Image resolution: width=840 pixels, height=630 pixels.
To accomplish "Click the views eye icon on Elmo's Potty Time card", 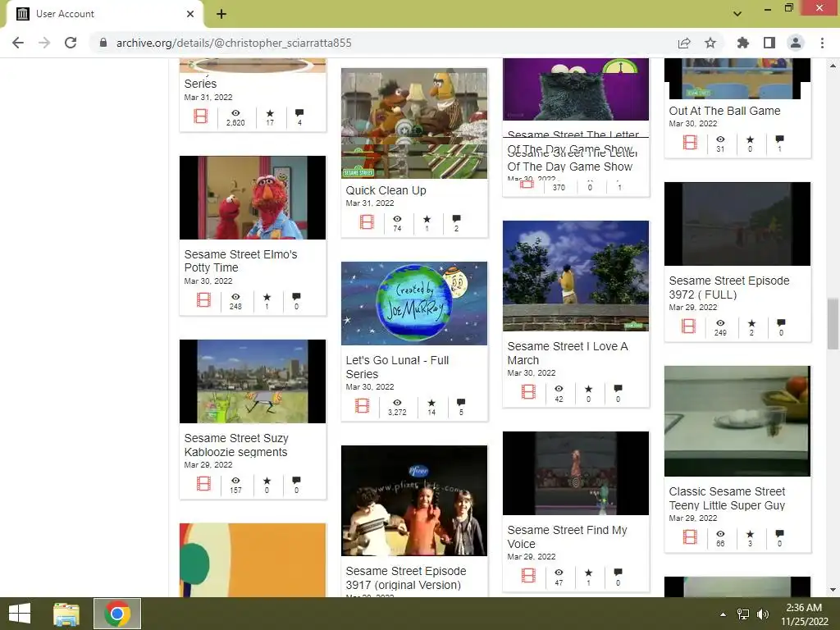I will tap(235, 297).
